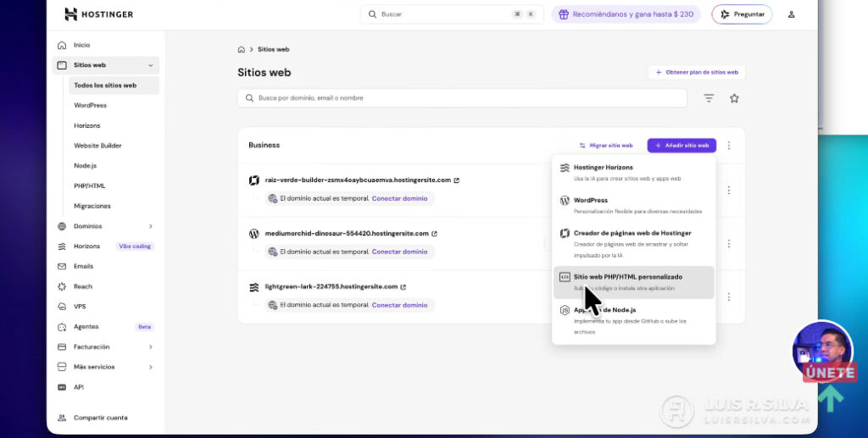Open mediumorchid-dinosaur-554420 site name

pyautogui.click(x=347, y=233)
